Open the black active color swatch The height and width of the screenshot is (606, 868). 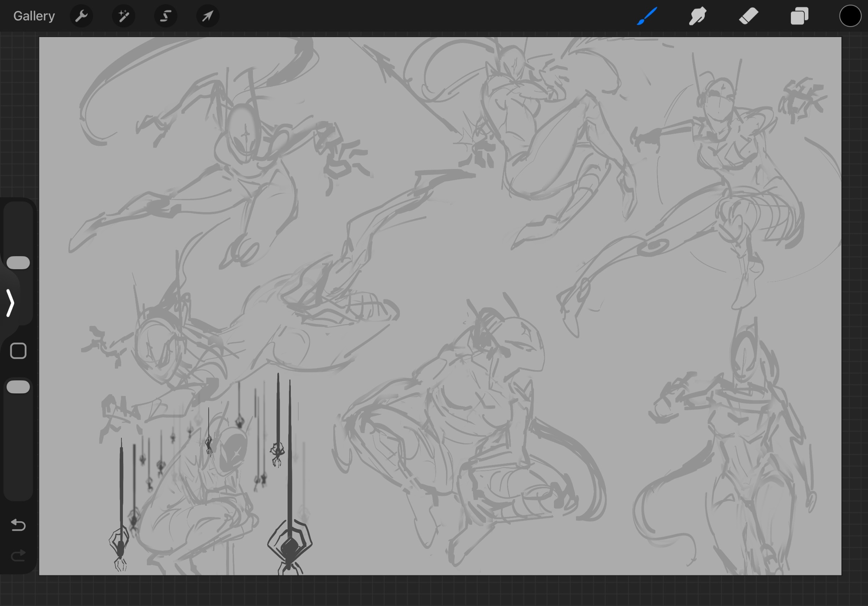pyautogui.click(x=850, y=16)
